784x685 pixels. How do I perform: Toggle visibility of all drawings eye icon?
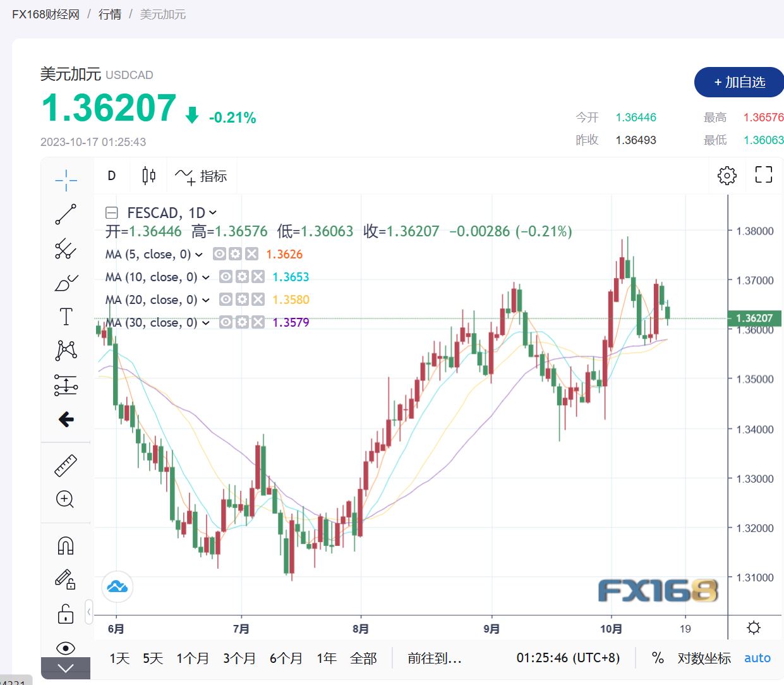coord(66,648)
